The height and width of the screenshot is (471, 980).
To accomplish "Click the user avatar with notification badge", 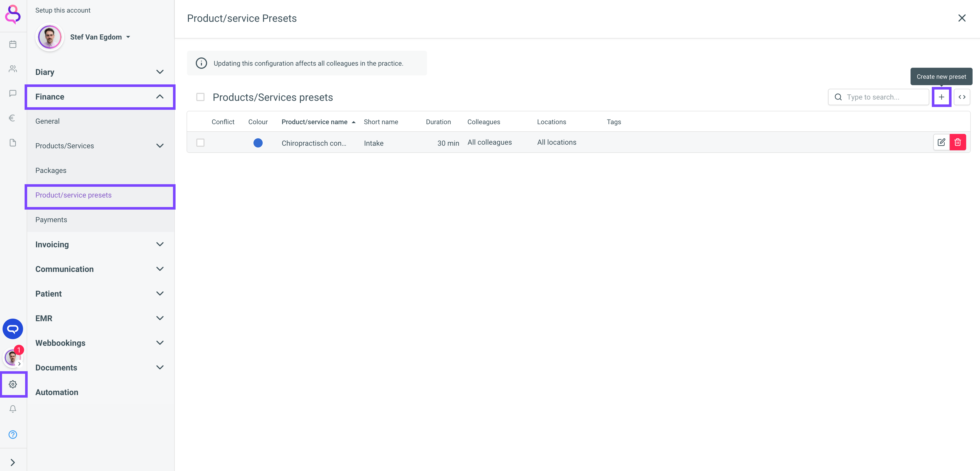I will coord(12,358).
